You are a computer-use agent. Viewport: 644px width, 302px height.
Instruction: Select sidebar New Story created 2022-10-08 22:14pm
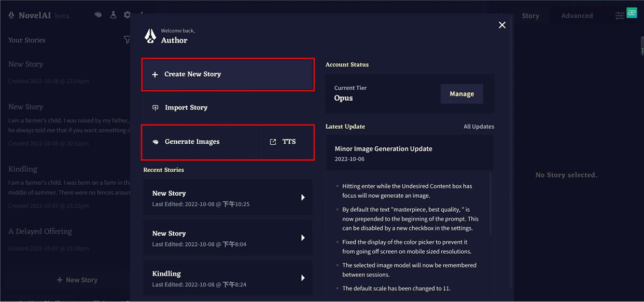coord(65,72)
